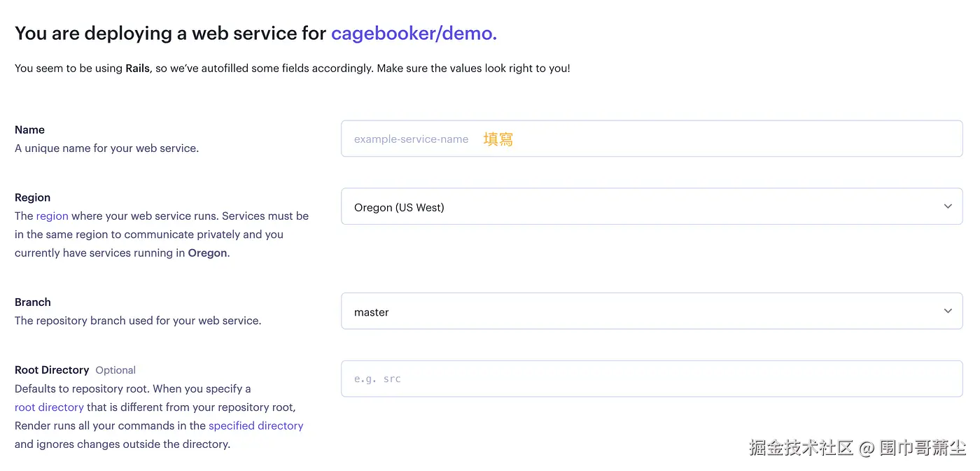
Task: Open the "region" link in Region description
Action: click(52, 216)
